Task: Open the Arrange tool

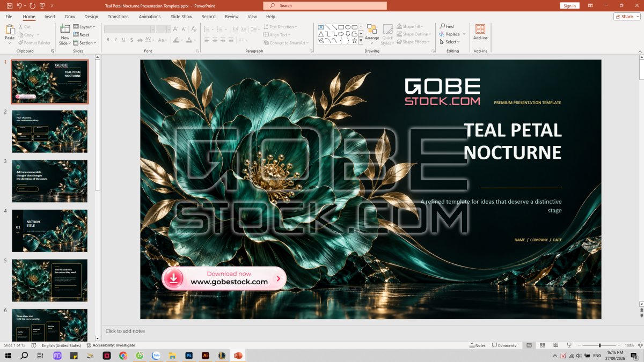Action: pos(372,34)
